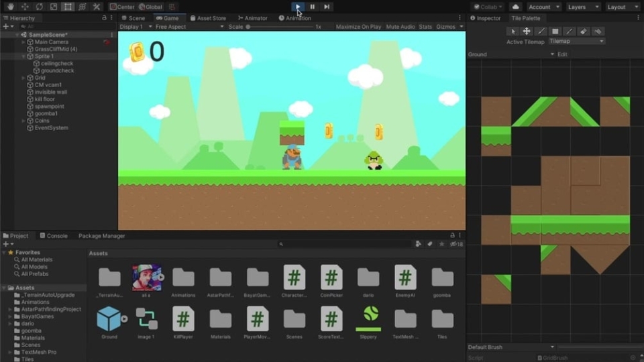Select the Rect transform tool
This screenshot has height=362, width=644.
click(x=68, y=7)
